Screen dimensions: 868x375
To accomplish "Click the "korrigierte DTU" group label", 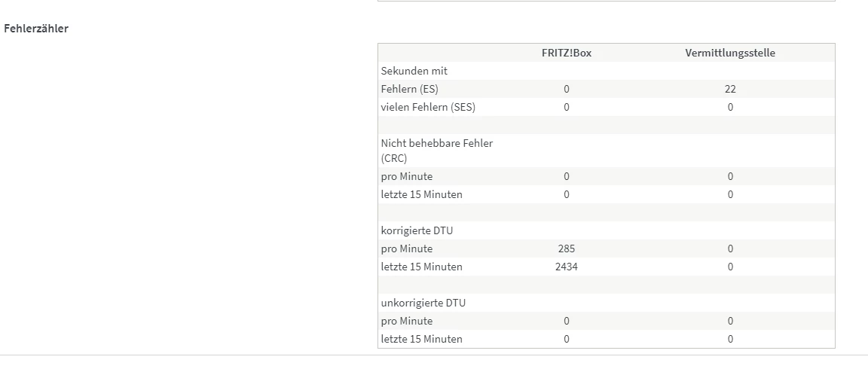I will pyautogui.click(x=417, y=230).
